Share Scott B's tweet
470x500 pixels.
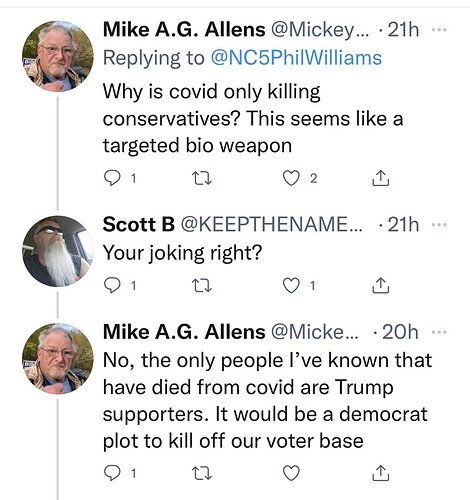(x=380, y=285)
